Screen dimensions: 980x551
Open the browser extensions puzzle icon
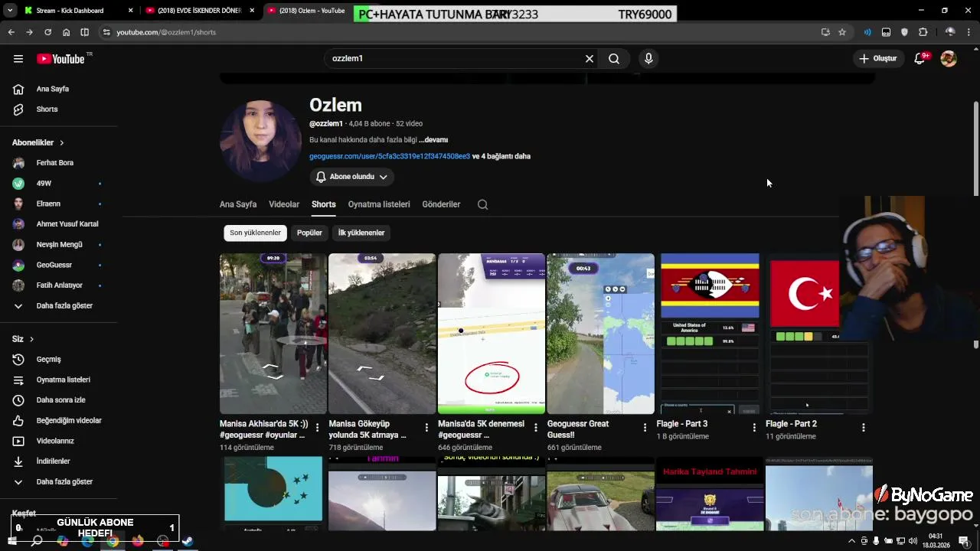coord(923,32)
